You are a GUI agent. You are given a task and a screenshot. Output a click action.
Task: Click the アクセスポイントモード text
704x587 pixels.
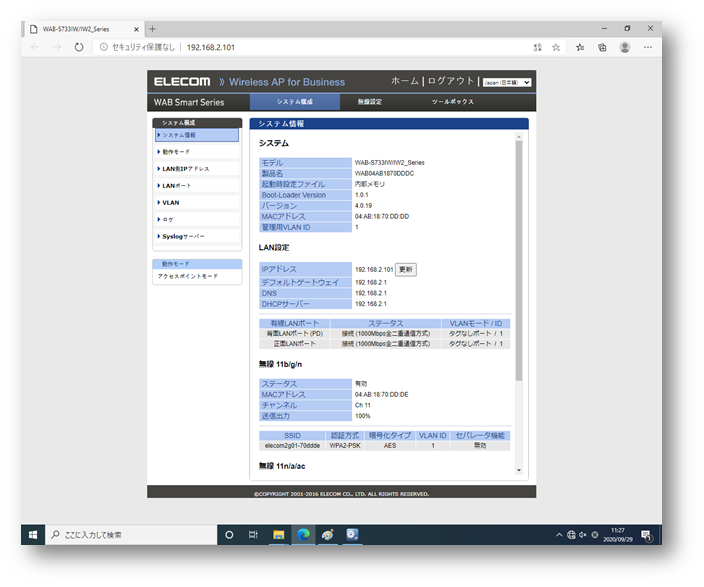tap(188, 276)
